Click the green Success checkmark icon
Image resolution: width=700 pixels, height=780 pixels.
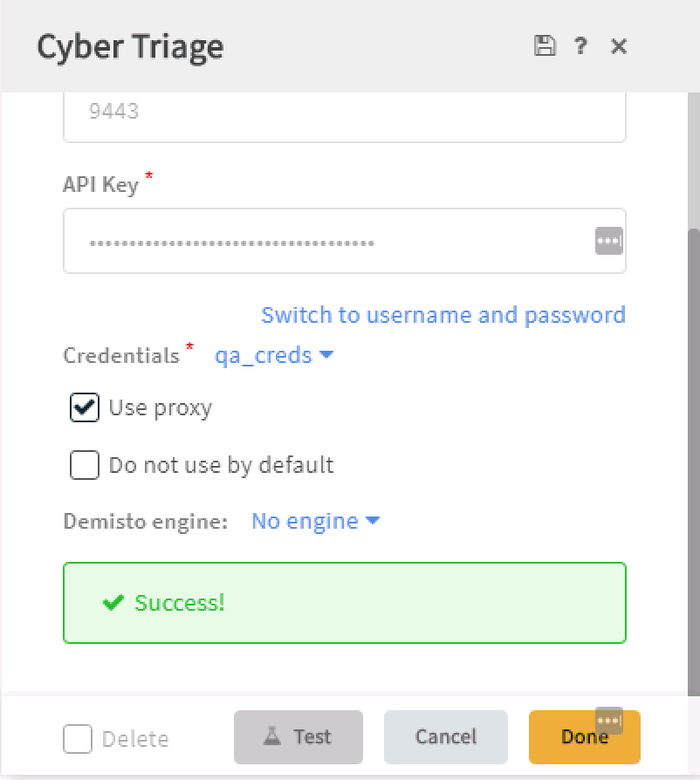click(113, 602)
